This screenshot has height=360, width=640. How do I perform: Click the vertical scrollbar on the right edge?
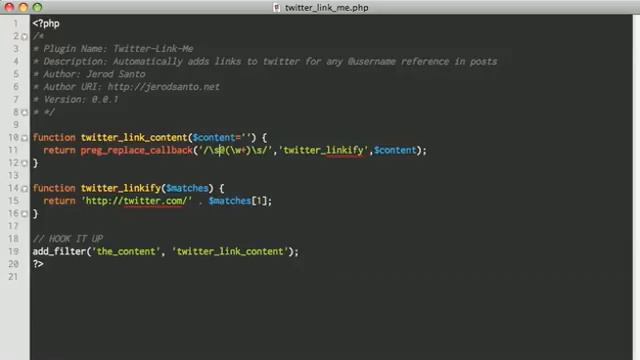(x=636, y=187)
